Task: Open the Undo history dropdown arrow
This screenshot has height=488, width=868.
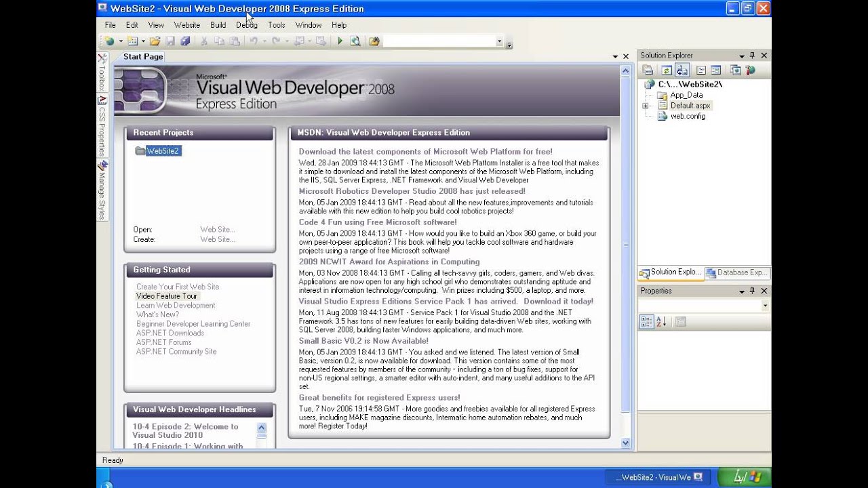Action: pos(264,41)
